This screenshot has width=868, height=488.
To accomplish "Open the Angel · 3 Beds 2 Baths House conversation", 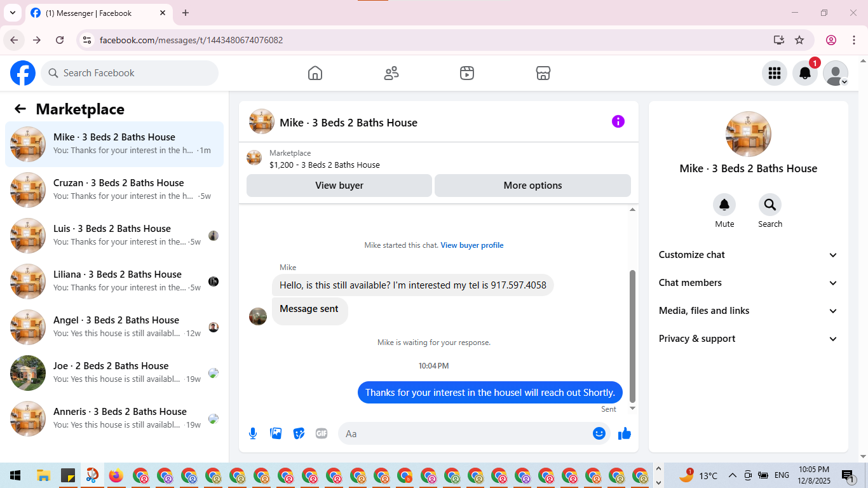I will coord(114,327).
